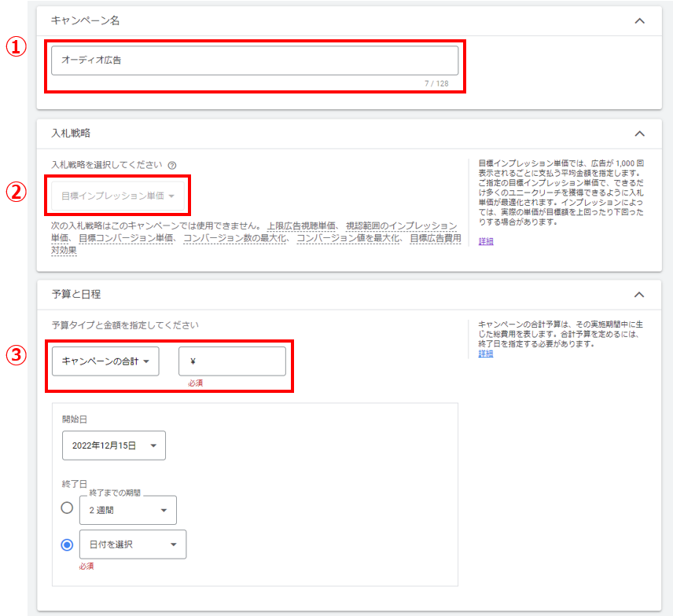Collapse the キャンペーン名 section
Viewport: 673px width, 616px height.
(639, 21)
